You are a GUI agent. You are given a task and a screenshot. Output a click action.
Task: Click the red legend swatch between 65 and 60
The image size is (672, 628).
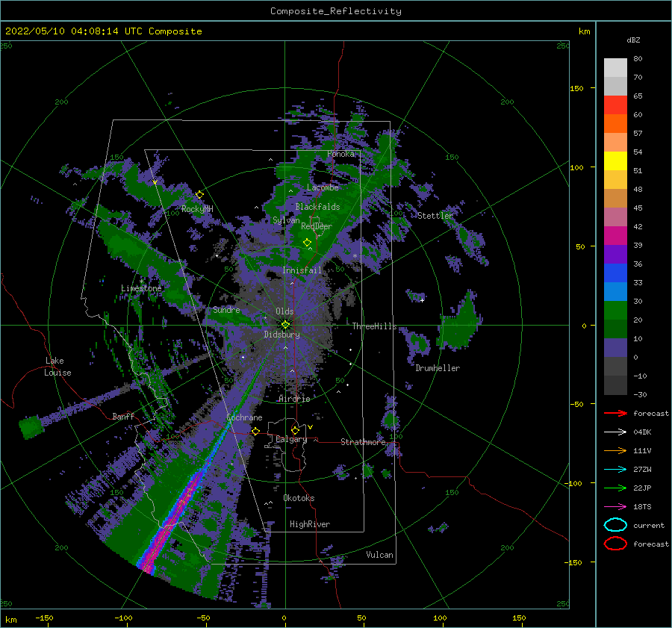615,105
